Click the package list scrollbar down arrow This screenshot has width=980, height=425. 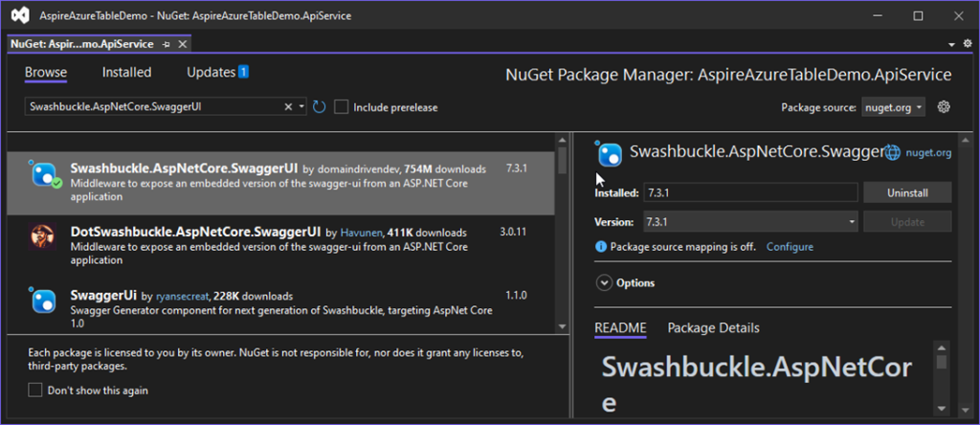(562, 326)
